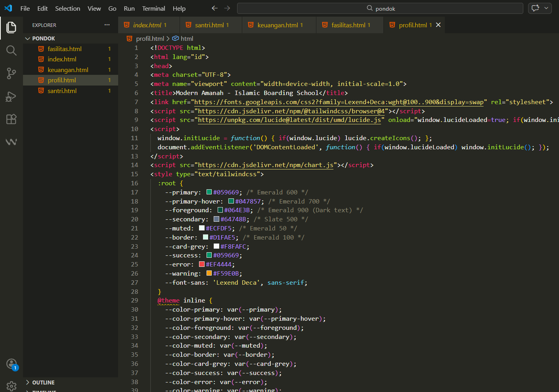The image size is (559, 392).
Task: Open the chat dropdown arrow in title bar
Action: click(x=546, y=8)
